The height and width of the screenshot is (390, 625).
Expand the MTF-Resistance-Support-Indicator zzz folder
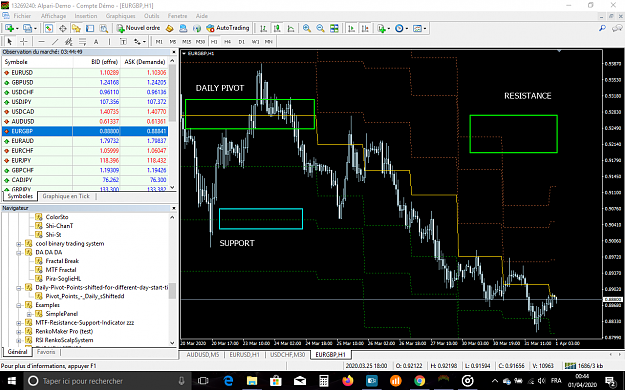tap(19, 323)
